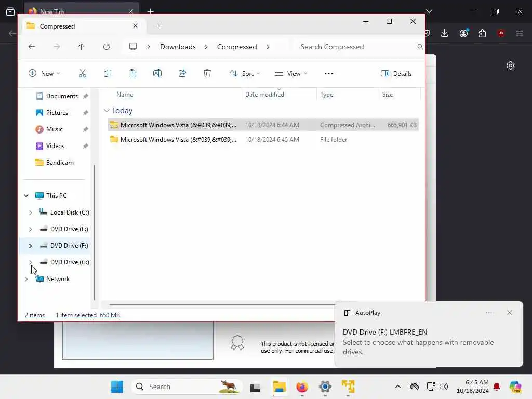Refresh the Compressed folder view
The image size is (532, 399).
coord(106,47)
